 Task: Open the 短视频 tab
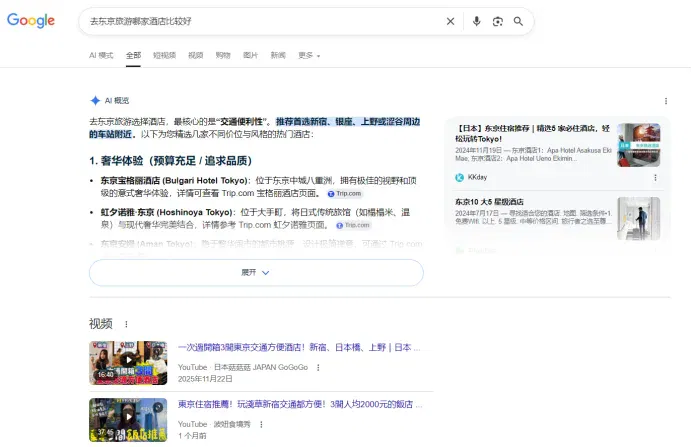[164, 55]
